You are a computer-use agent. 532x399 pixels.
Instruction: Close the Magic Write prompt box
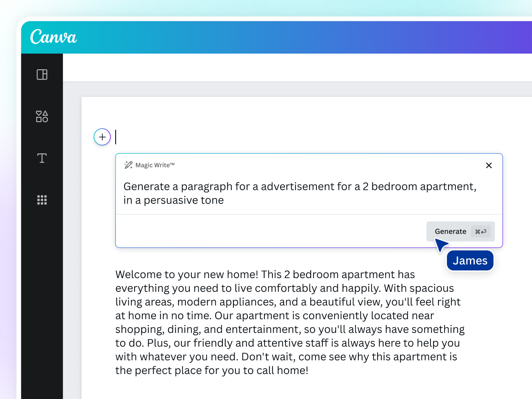pos(489,165)
